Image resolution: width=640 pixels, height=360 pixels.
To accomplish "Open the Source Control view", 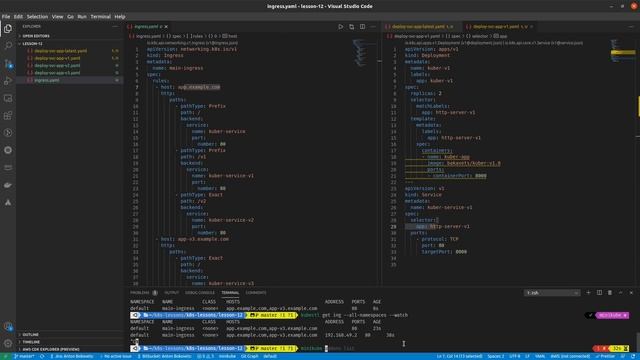I will (x=8, y=63).
